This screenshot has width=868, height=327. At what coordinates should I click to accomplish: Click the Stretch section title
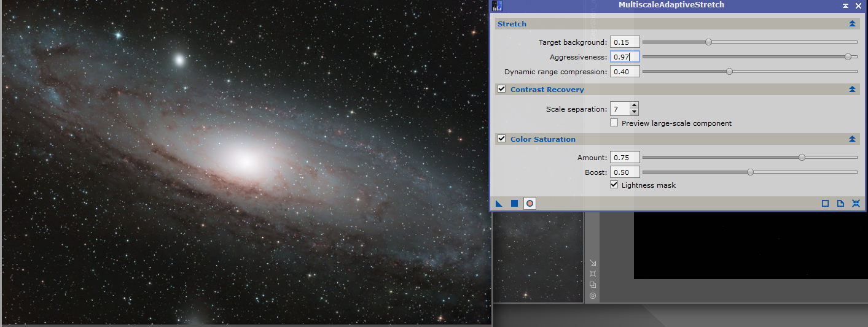(512, 24)
